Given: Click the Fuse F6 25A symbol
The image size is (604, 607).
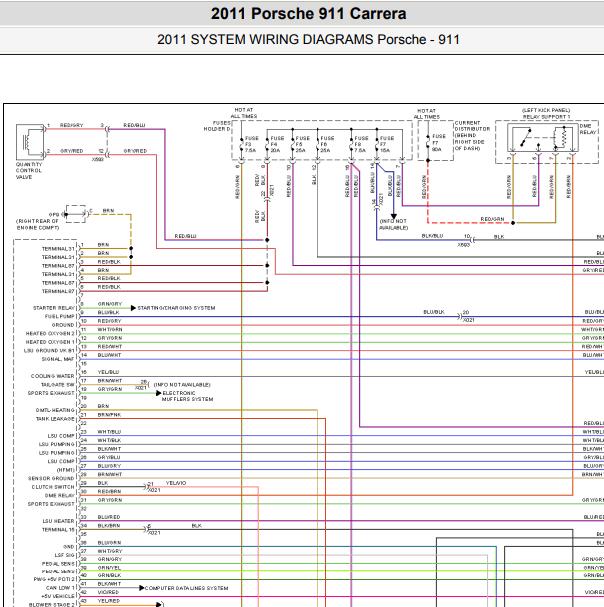Looking at the screenshot, I should coord(317,144).
